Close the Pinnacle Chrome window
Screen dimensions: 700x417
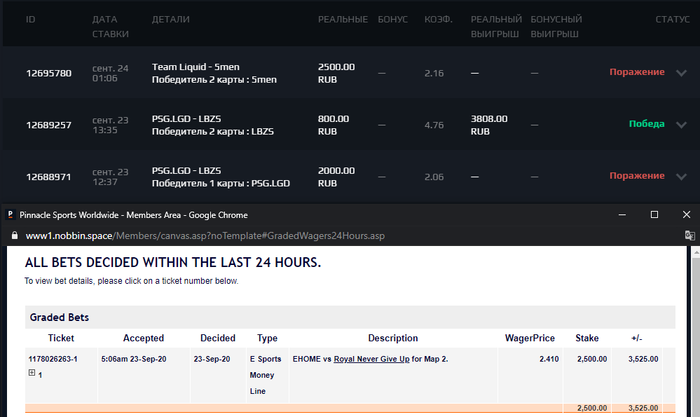687,215
